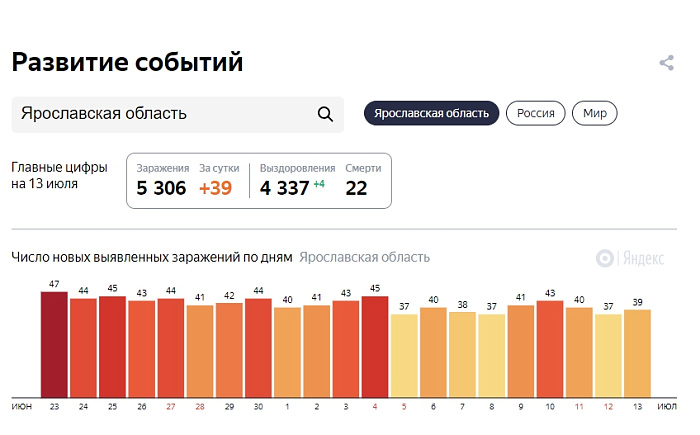
Task: Switch to the Россия tab
Action: [x=536, y=113]
